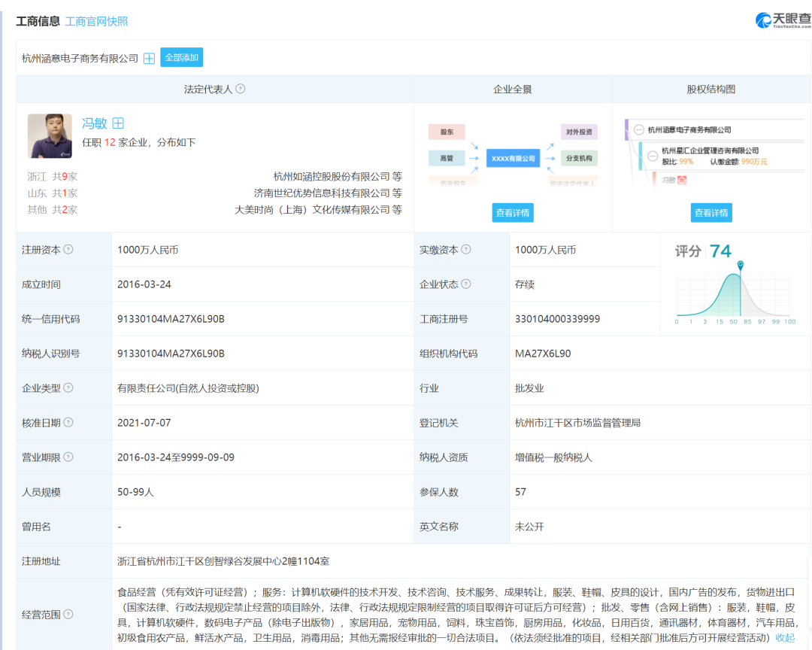This screenshot has height=650, width=812.
Task: Click the 工商注册号 value 330104000339999
Action: click(x=557, y=319)
